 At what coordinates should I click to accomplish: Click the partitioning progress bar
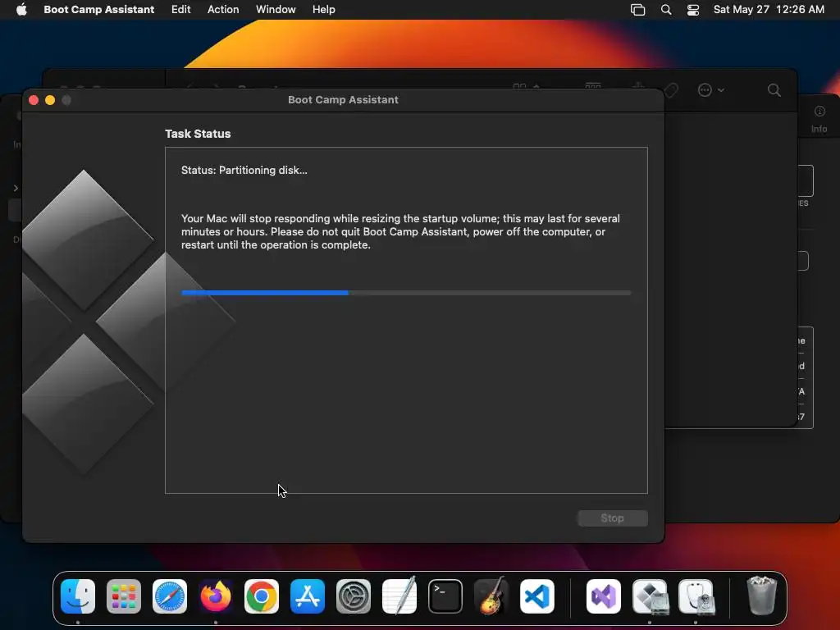point(406,293)
